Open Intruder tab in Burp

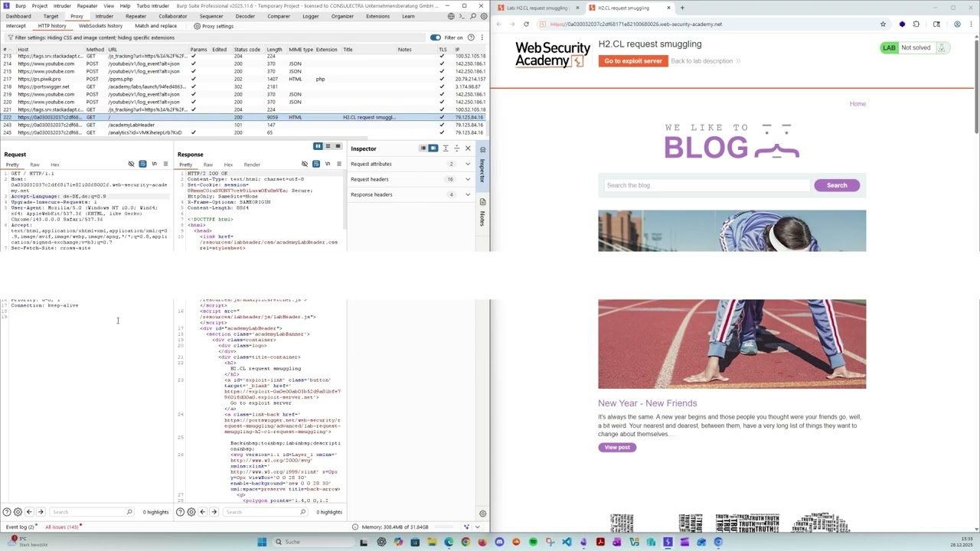point(104,16)
